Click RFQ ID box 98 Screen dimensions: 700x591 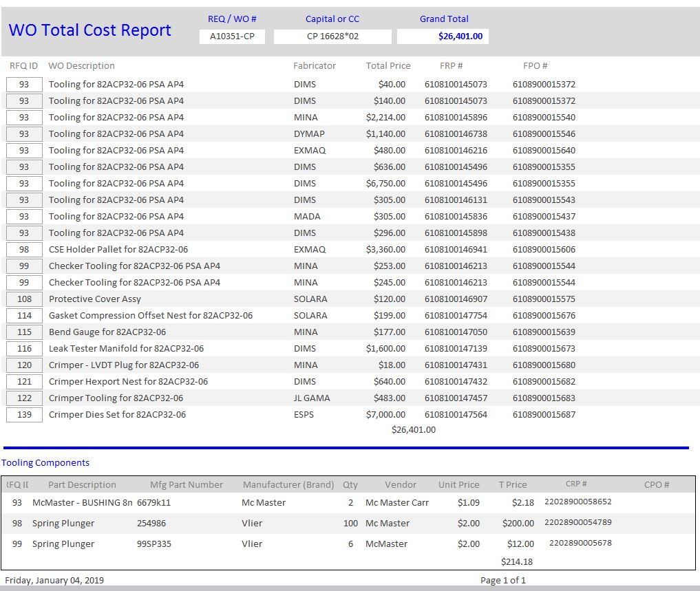pyautogui.click(x=24, y=250)
